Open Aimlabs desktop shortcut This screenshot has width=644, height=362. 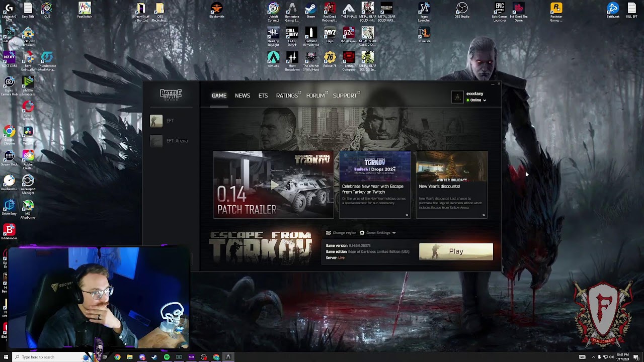click(273, 60)
